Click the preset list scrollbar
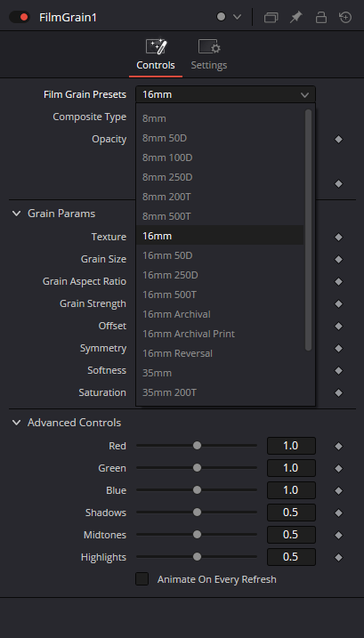364x638 pixels. (x=308, y=230)
